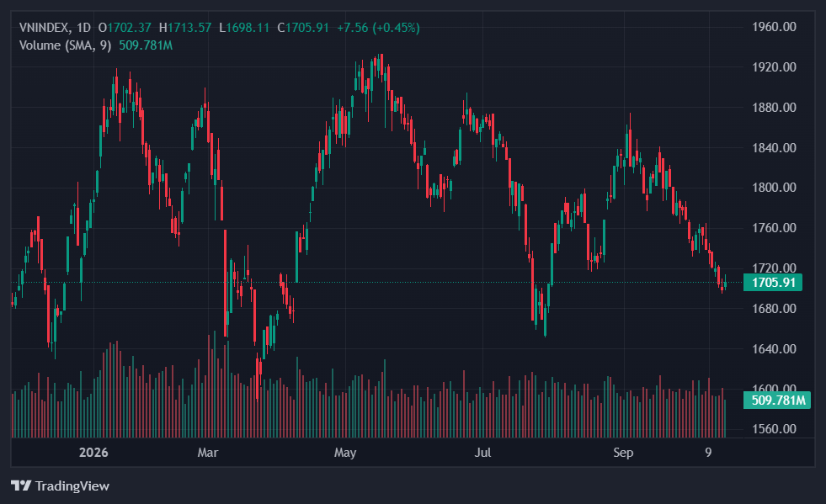The width and height of the screenshot is (826, 504).
Task: Click the 1640.00 price axis label
Action: point(774,348)
